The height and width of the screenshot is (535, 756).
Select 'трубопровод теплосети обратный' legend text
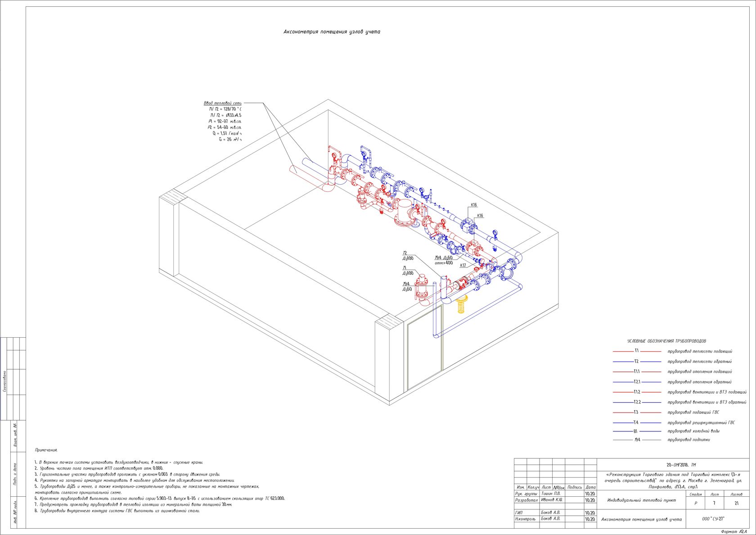[x=699, y=362]
